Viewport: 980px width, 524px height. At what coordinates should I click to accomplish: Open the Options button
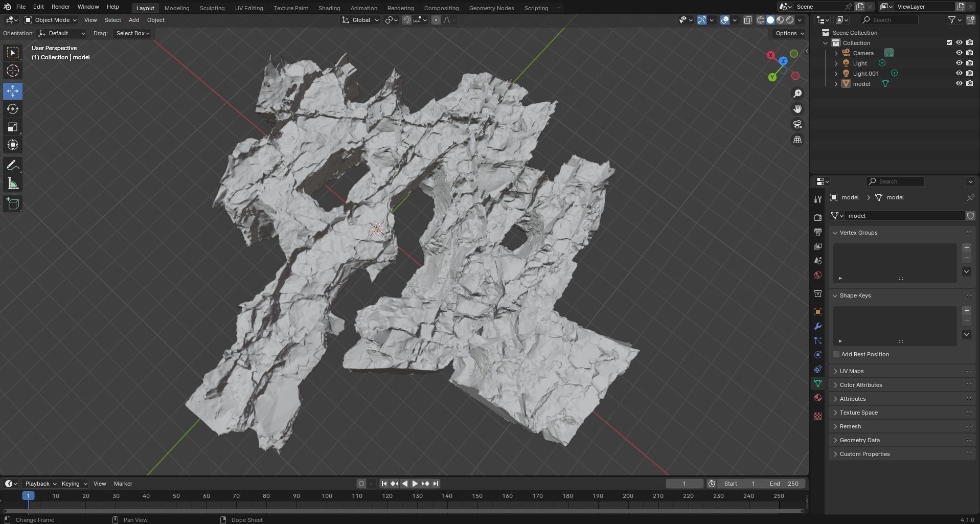tap(789, 33)
